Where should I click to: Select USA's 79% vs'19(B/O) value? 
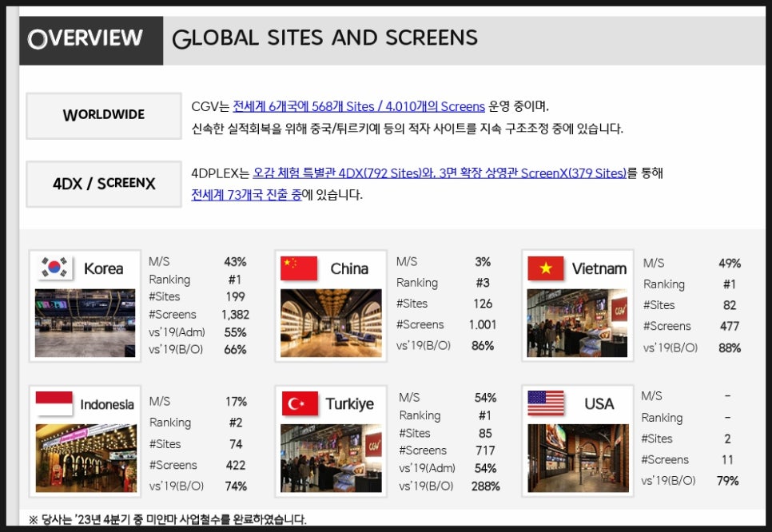[728, 481]
